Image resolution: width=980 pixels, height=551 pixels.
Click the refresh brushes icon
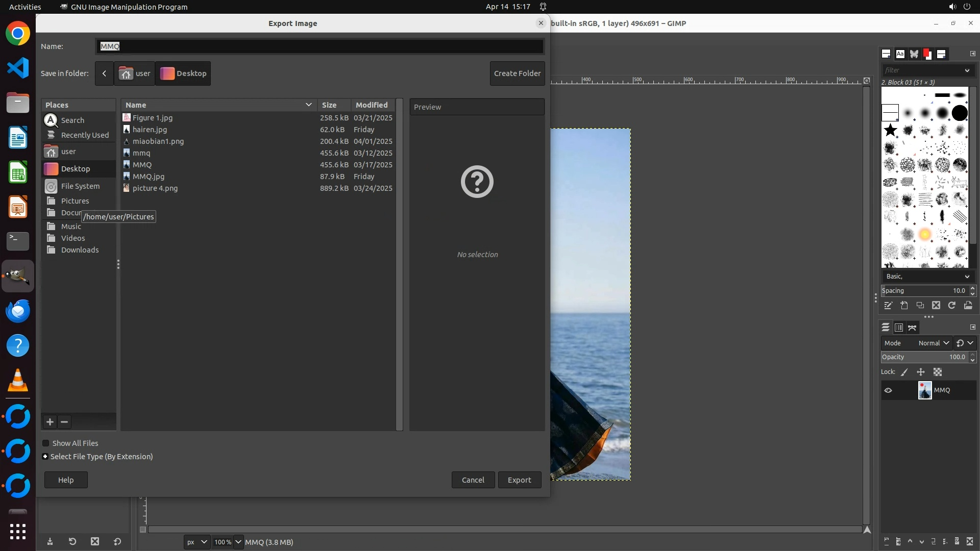point(952,306)
